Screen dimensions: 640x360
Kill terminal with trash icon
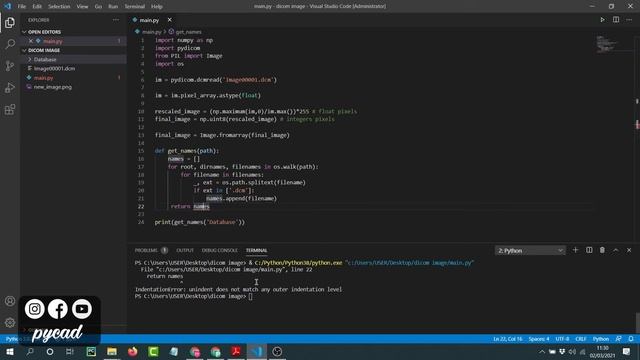(602, 250)
